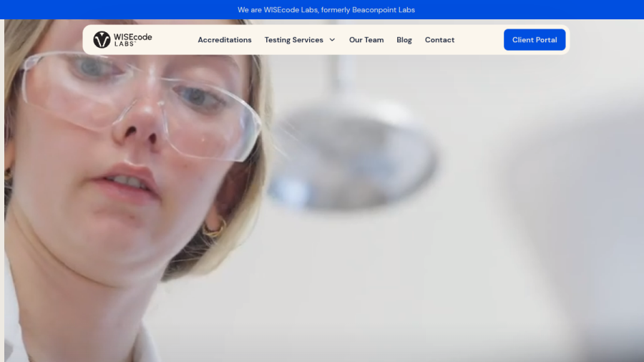Click the Client Portal button
644x362 pixels.
pyautogui.click(x=535, y=40)
